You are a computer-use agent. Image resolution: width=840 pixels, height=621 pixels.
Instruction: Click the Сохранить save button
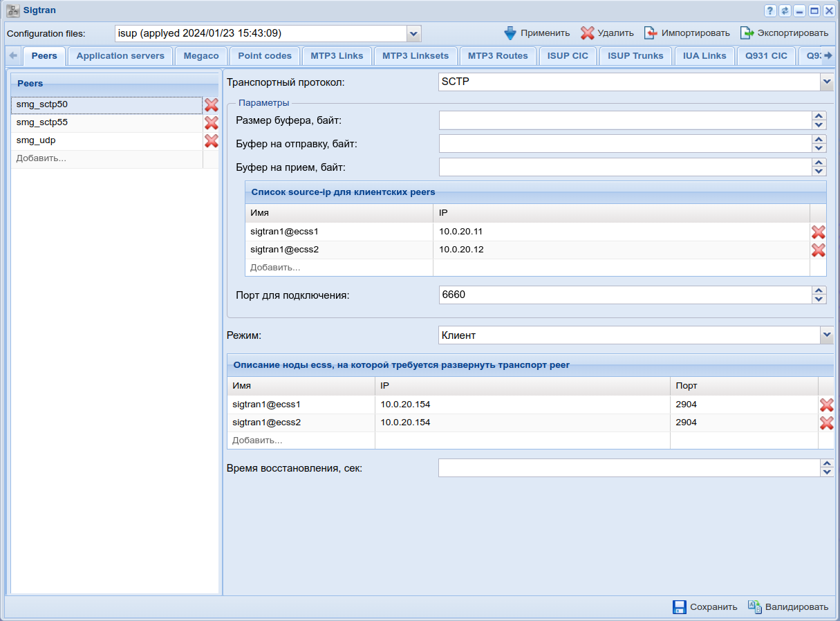pos(705,607)
